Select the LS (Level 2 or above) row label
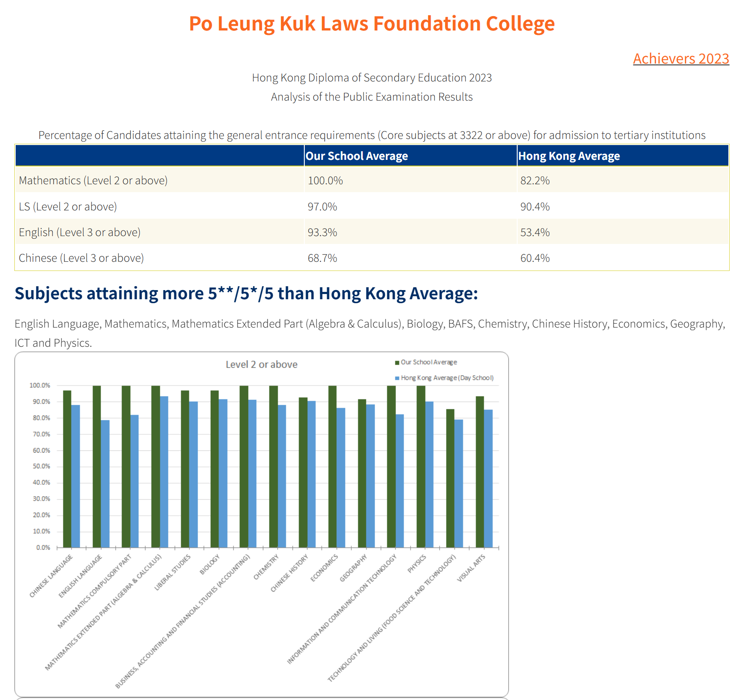The height and width of the screenshot is (700, 751). tap(68, 206)
